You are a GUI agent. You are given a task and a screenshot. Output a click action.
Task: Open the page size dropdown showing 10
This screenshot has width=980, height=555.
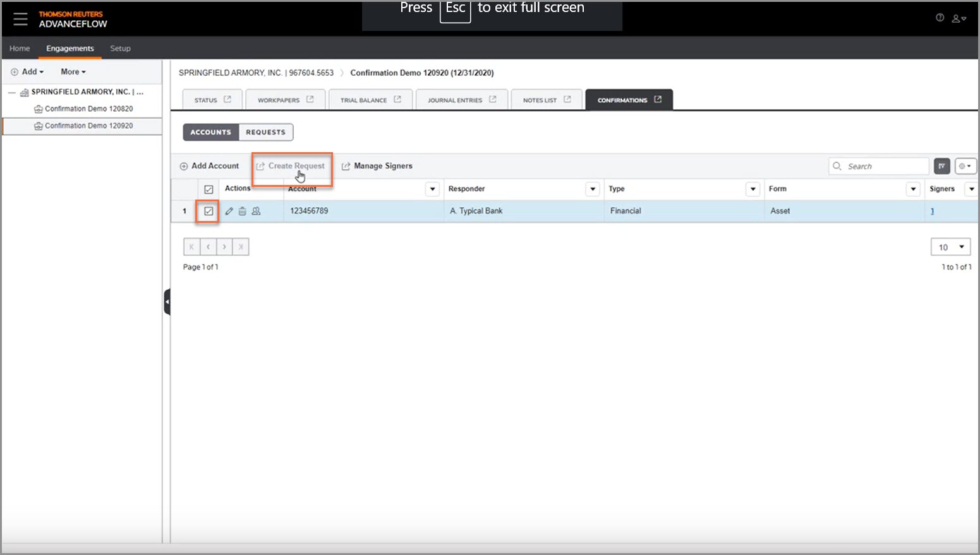pos(950,247)
